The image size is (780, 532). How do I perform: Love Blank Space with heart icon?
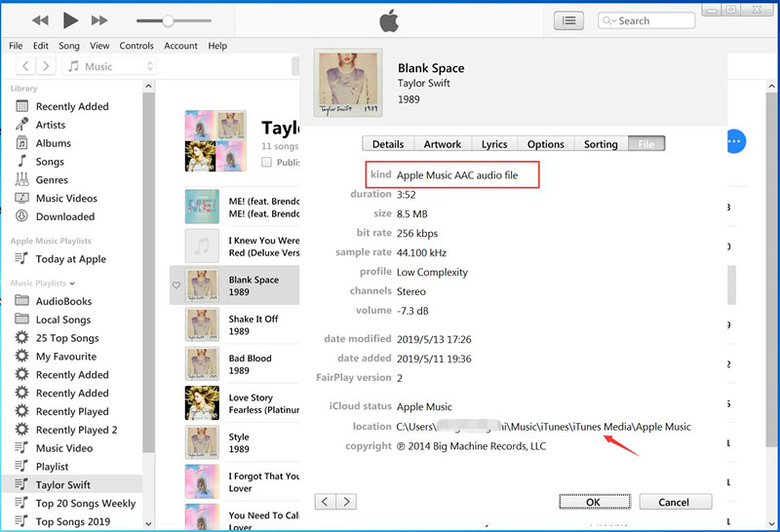tap(176, 285)
